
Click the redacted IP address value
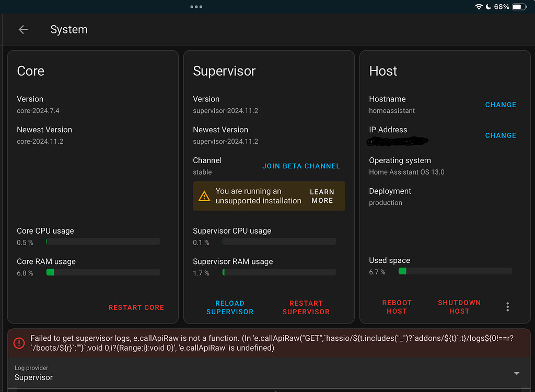point(398,141)
